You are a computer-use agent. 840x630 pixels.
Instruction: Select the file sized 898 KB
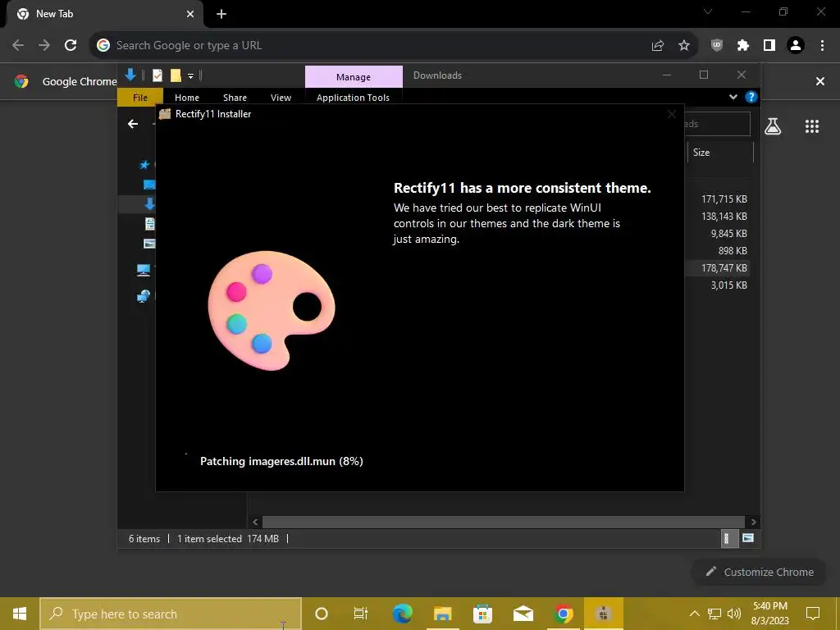[x=733, y=251]
